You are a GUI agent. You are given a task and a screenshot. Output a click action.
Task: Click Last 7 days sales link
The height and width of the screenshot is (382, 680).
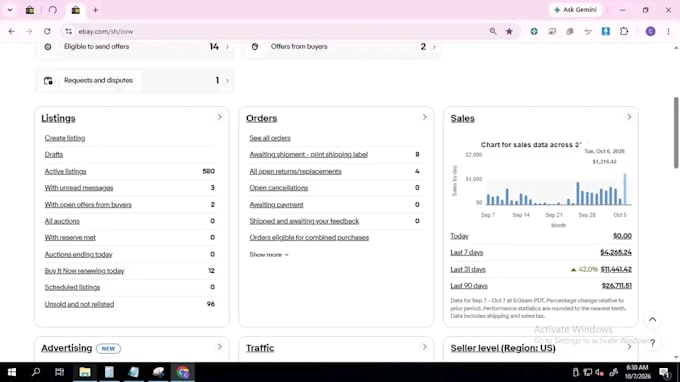[467, 253]
